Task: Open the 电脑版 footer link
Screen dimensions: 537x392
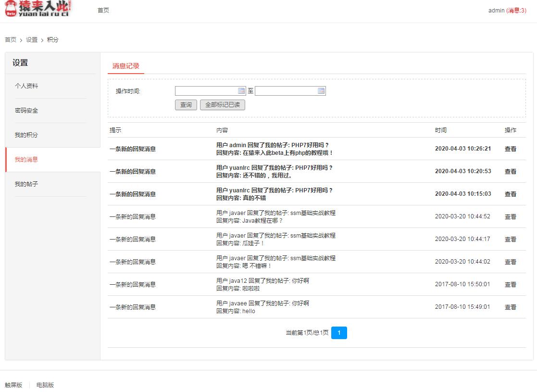Action: (44, 385)
